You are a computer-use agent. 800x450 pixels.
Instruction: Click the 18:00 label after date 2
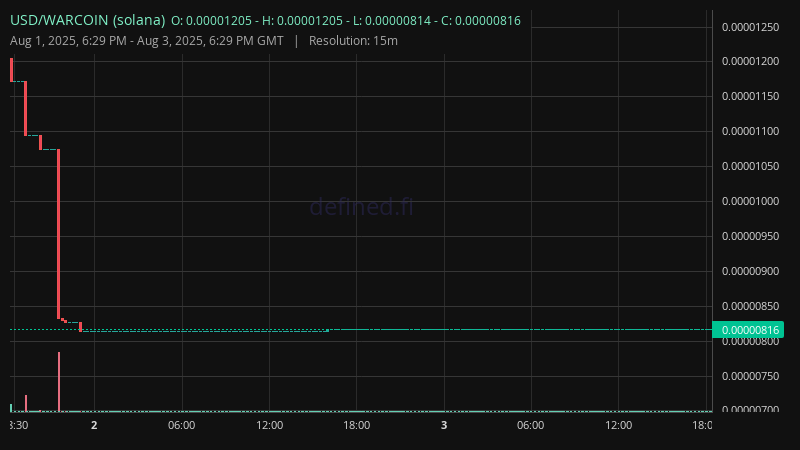click(357, 426)
